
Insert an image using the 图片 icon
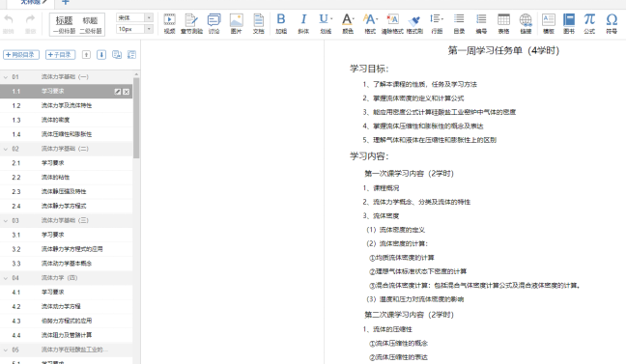click(237, 23)
